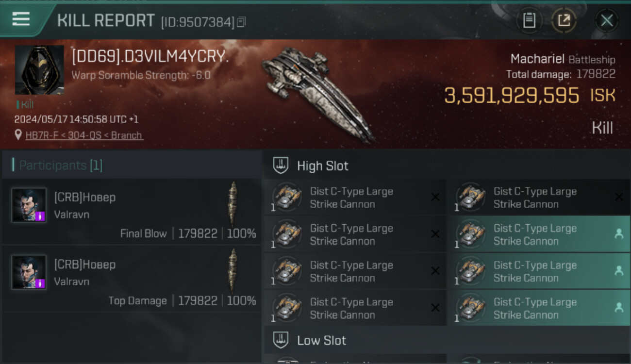Share the kill report externally
This screenshot has height=364, width=631.
click(x=564, y=20)
